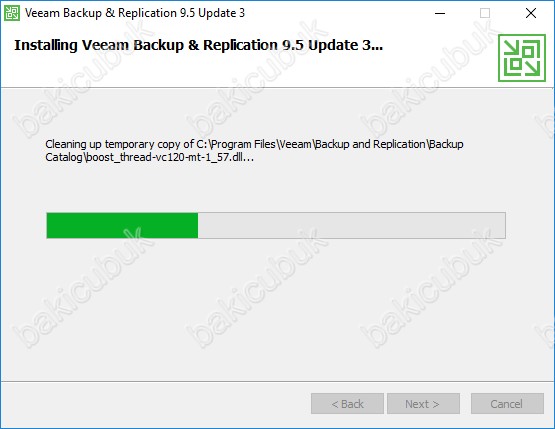Screen dimensions: 555x429
Task: Click the separator line above the buttons
Action: (277, 381)
